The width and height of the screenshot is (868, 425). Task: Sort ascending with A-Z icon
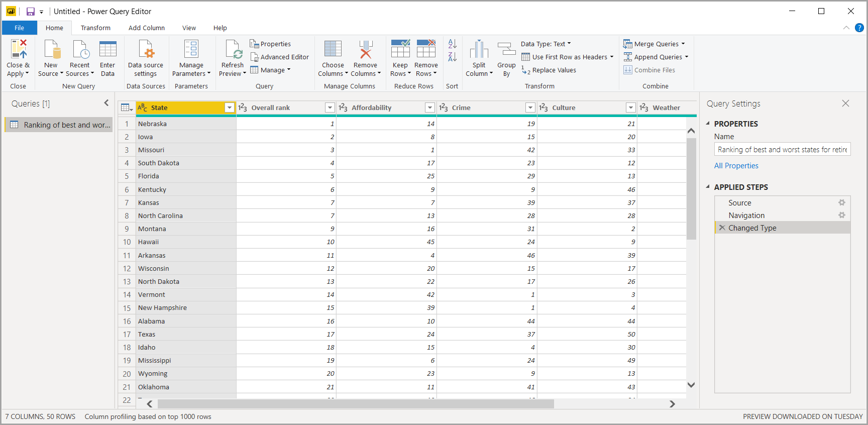coord(453,44)
